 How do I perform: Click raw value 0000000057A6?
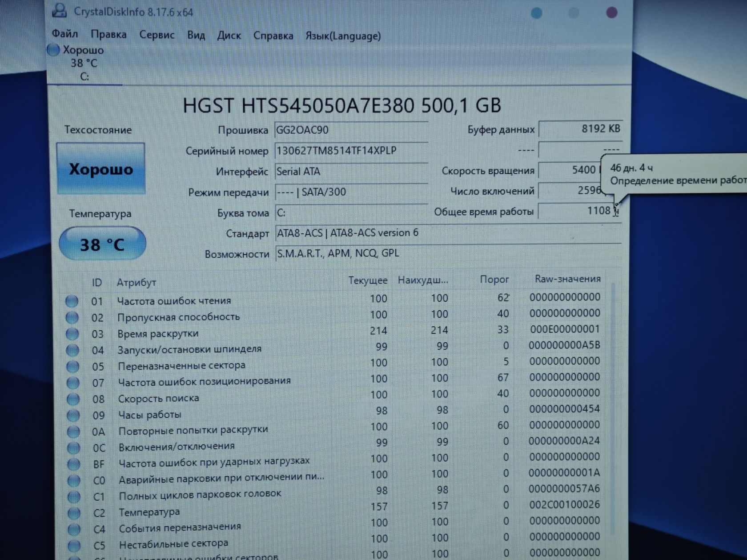click(x=565, y=488)
